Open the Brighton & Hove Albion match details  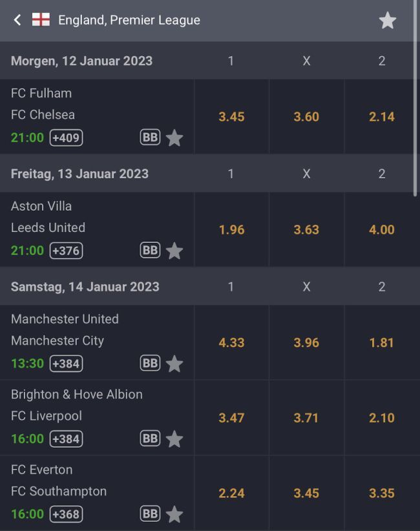[77, 395]
